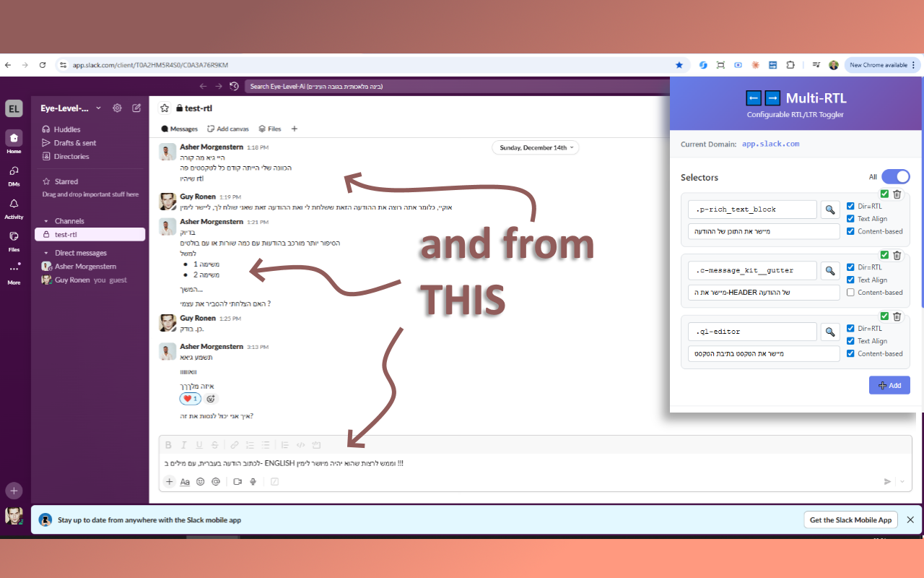
Task: Attach a file with composer plus button
Action: tap(169, 482)
